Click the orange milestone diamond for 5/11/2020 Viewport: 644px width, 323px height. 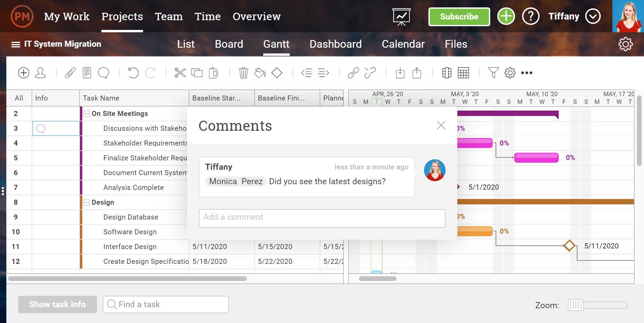coord(569,246)
